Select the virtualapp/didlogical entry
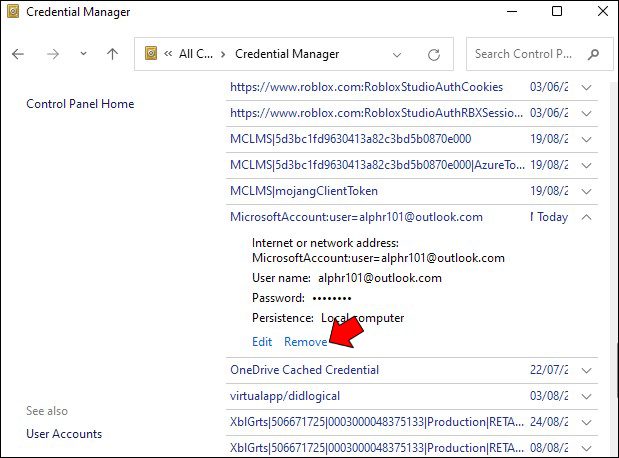The height and width of the screenshot is (458, 619). click(285, 396)
